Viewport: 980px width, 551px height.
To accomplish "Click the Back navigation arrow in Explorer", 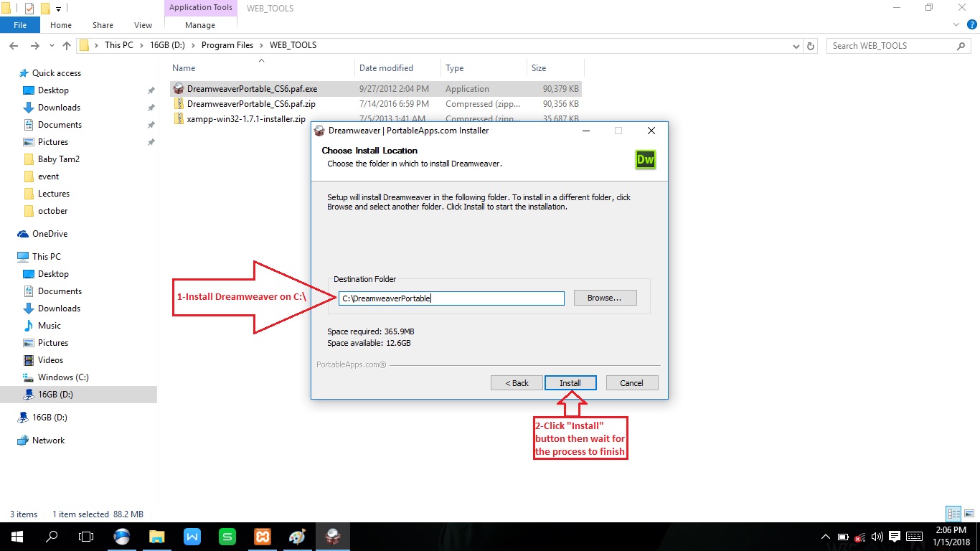I will 13,46.
